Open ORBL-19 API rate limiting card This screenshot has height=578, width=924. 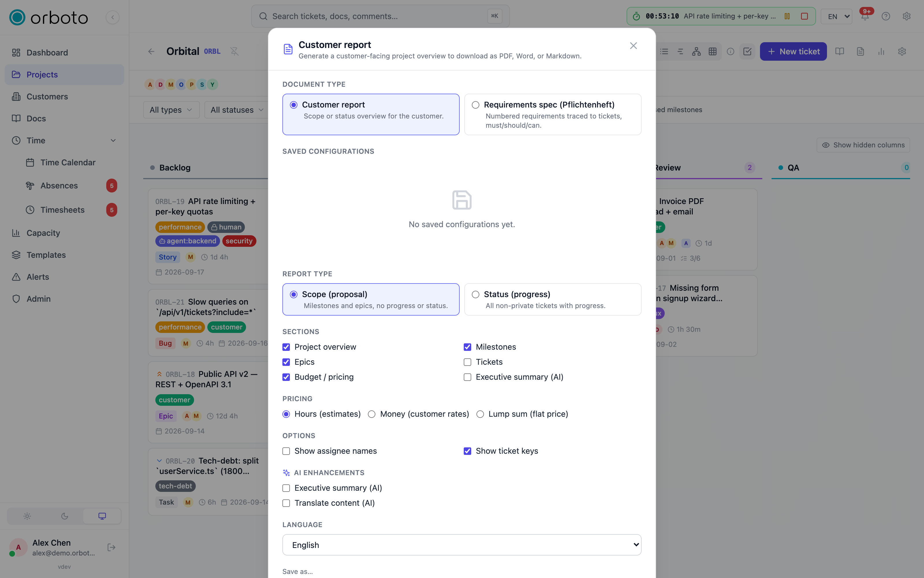tap(208, 236)
